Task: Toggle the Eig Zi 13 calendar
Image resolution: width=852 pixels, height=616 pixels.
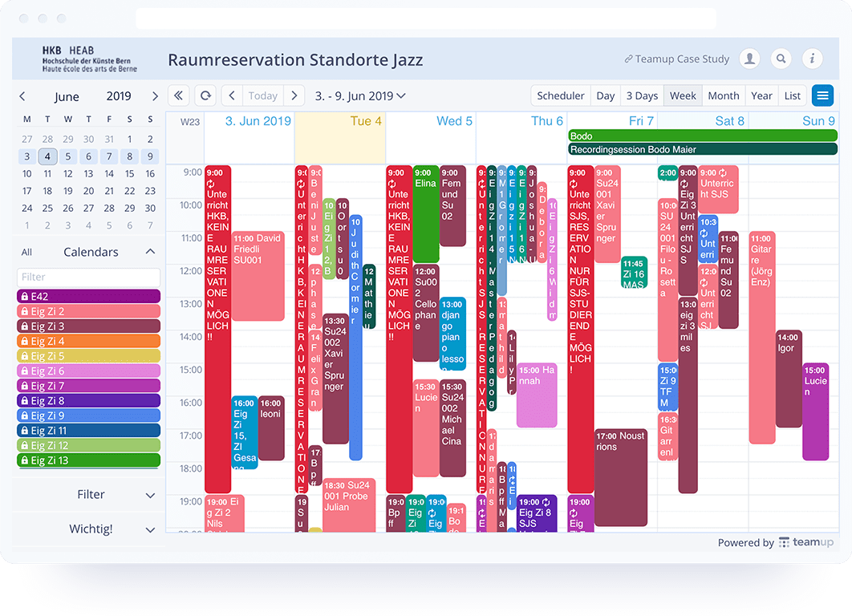Action: pyautogui.click(x=88, y=460)
